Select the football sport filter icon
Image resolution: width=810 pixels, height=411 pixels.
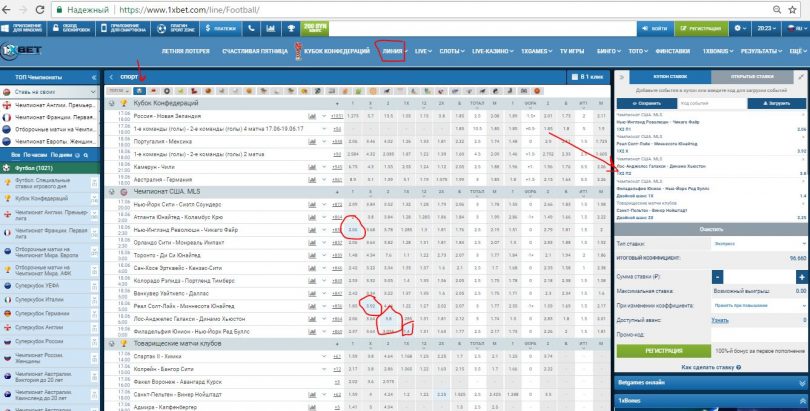click(139, 91)
